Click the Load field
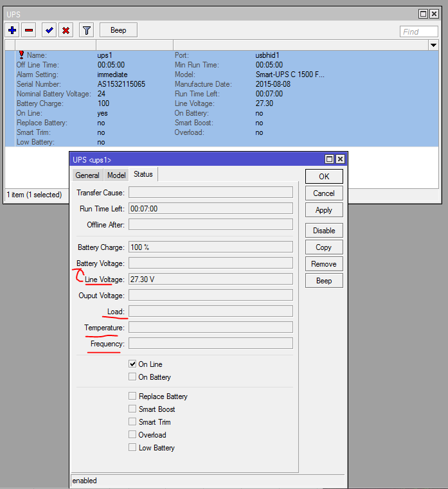 [x=211, y=311]
